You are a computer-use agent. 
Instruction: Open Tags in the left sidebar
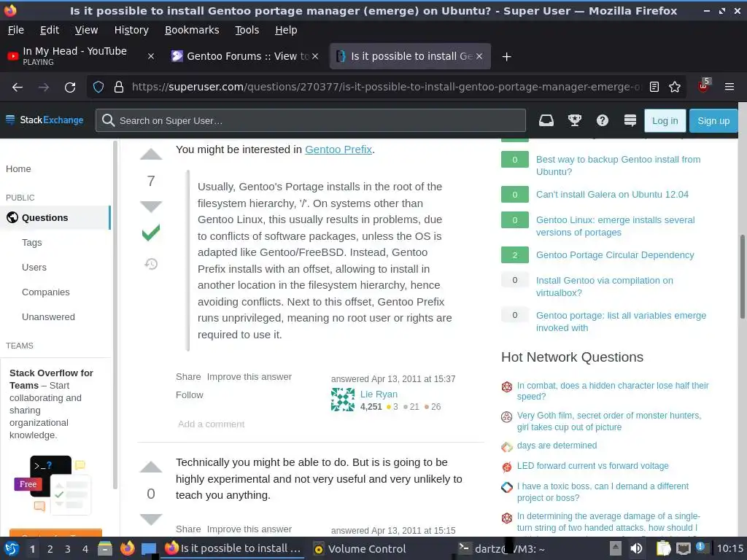32,242
